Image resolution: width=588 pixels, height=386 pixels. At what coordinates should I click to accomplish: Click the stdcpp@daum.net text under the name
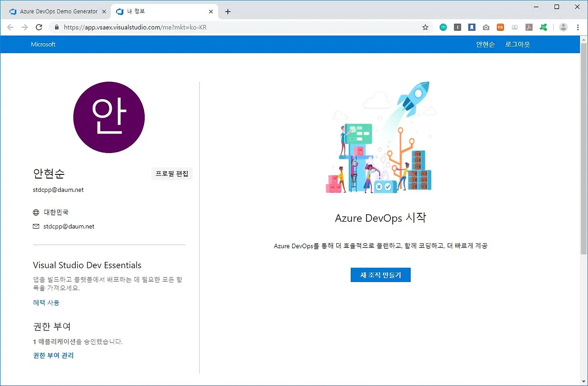click(x=58, y=190)
